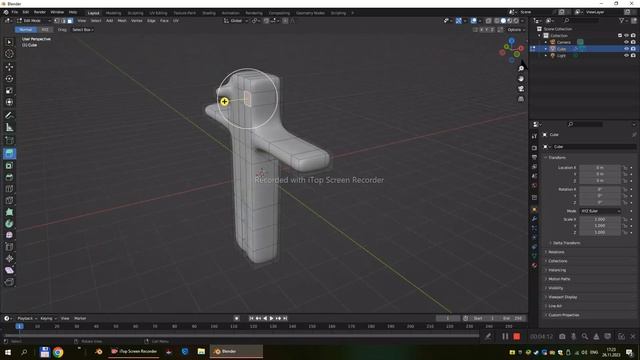
Task: Click the XYZ orientation button
Action: (45, 29)
